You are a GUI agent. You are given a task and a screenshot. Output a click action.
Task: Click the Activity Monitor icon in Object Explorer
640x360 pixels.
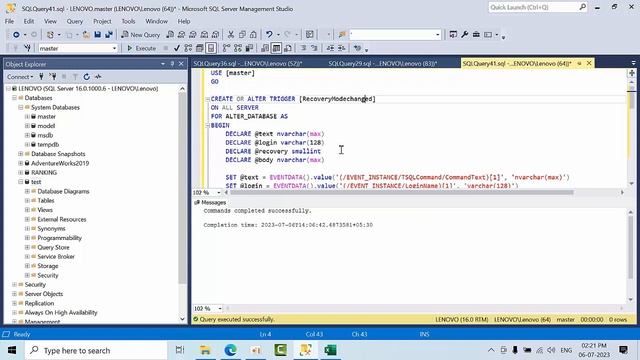coord(98,77)
